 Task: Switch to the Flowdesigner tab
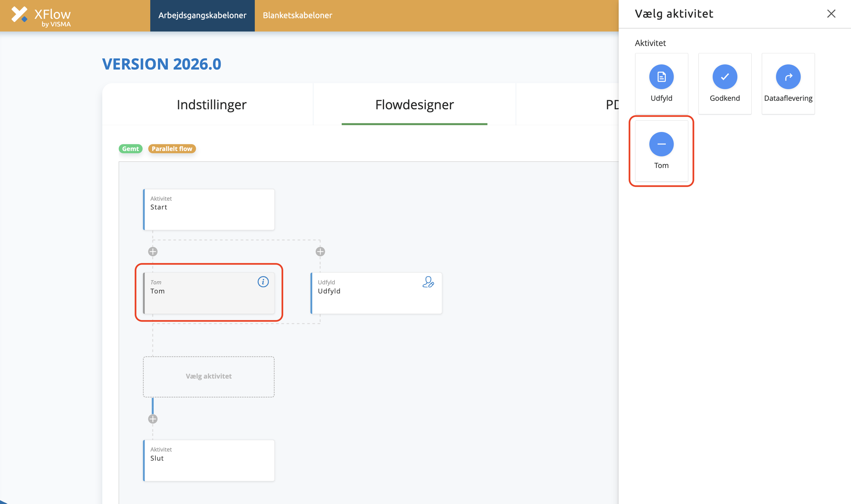(414, 105)
